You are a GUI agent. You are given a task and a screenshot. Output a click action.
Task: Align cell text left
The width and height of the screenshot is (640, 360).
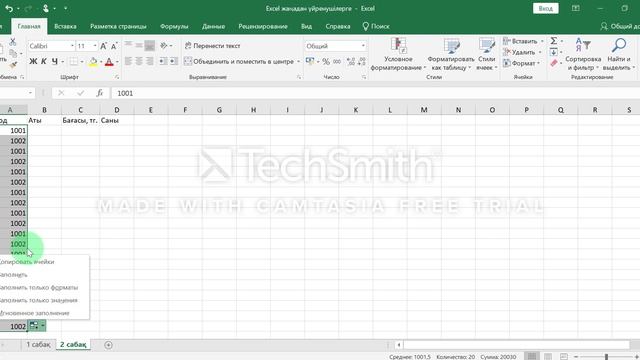[x=128, y=61]
